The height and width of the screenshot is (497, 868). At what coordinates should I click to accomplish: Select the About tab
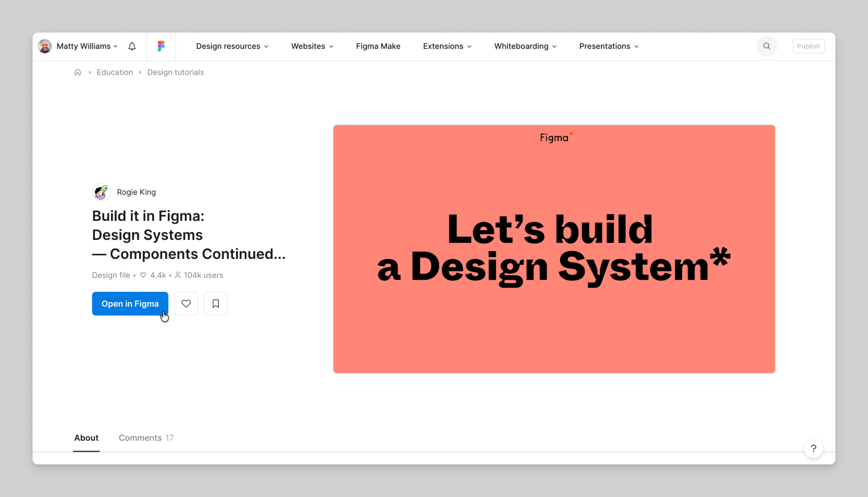[x=86, y=438]
